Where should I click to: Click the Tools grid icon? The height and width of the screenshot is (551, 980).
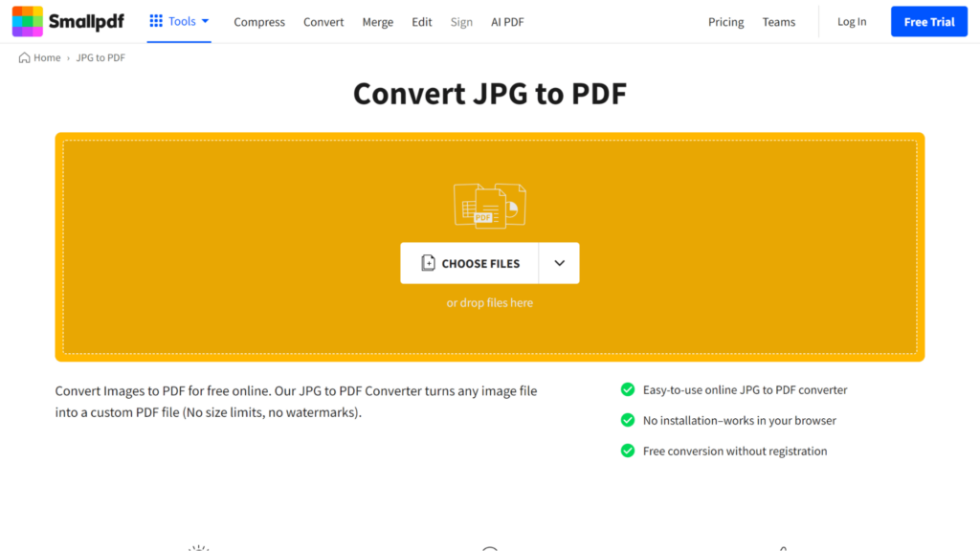tap(156, 21)
